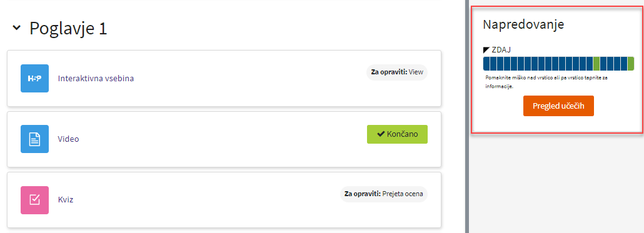The height and width of the screenshot is (233, 644).
Task: Click the ZDAJ label above progress bar
Action: click(x=501, y=49)
